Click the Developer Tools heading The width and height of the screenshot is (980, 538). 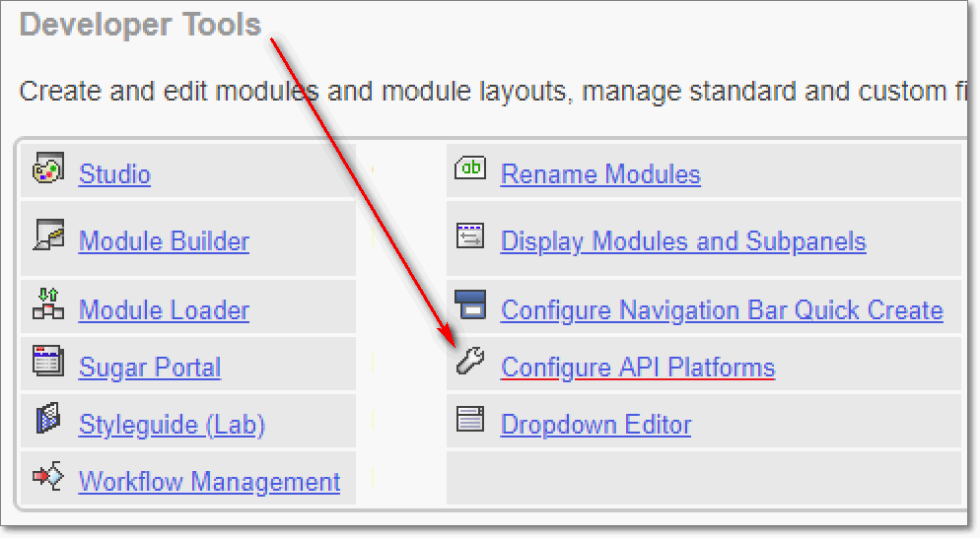141,25
